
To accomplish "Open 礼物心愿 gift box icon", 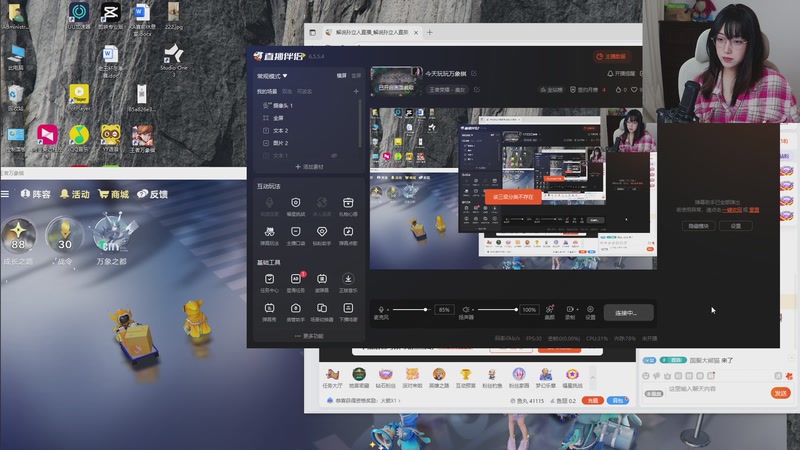I will click(348, 203).
